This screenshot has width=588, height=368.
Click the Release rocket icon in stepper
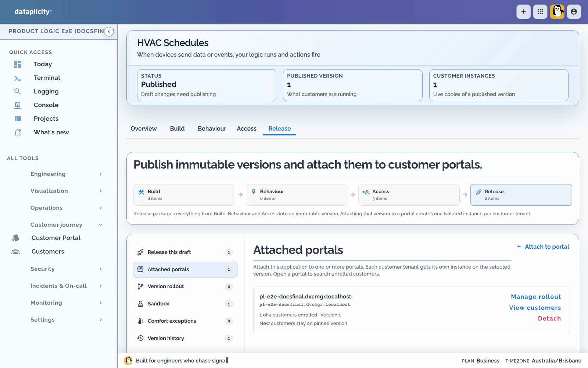coord(478,192)
